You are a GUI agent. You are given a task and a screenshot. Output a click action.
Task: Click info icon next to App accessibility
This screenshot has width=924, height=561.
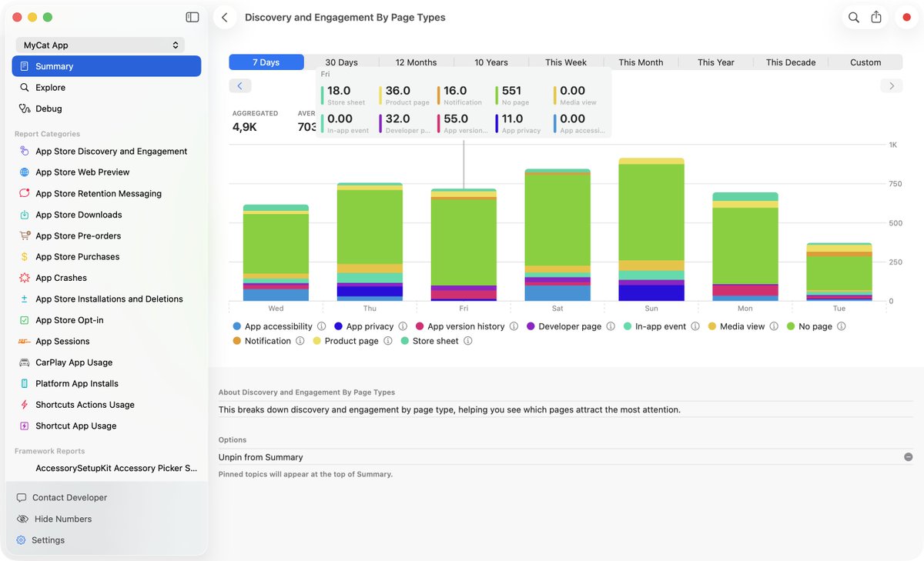tap(321, 326)
